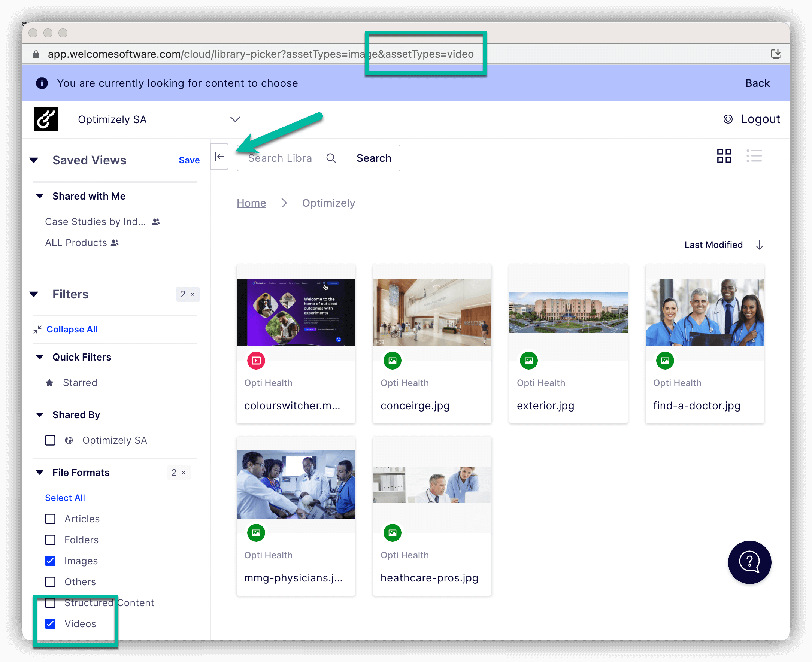The image size is (812, 662).
Task: Collapse the Saved Views section
Action: pos(34,160)
